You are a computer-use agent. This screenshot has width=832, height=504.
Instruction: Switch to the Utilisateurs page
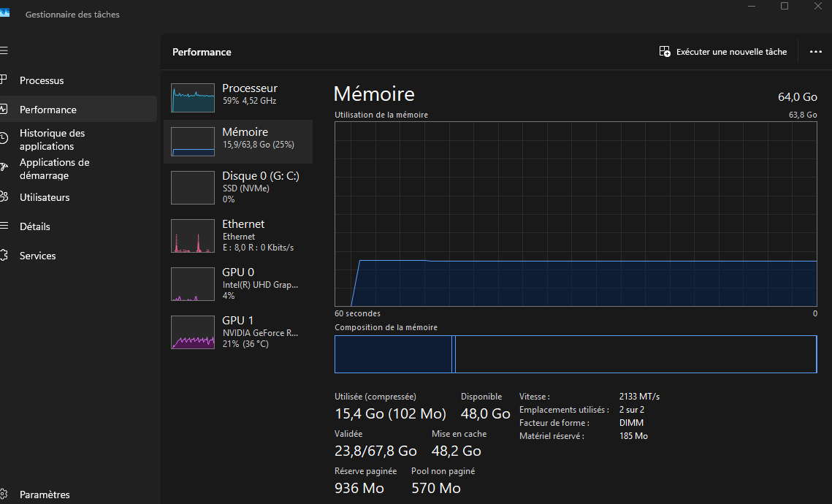pyautogui.click(x=45, y=197)
